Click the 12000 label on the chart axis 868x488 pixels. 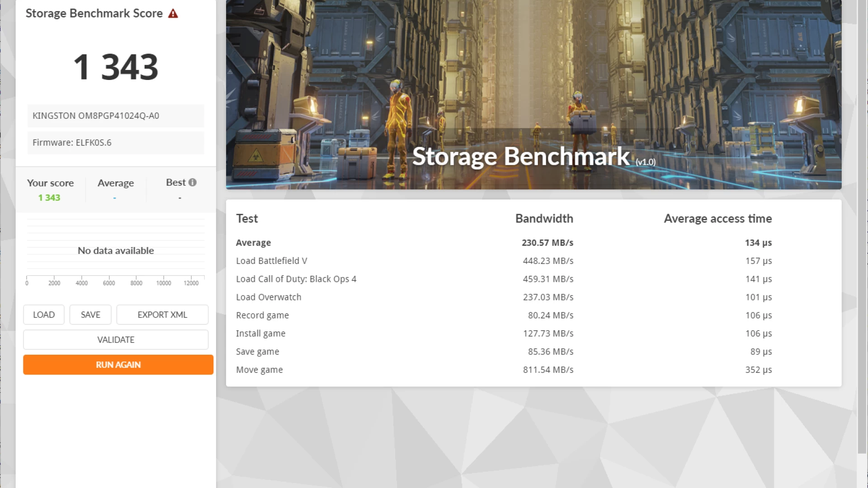(191, 283)
